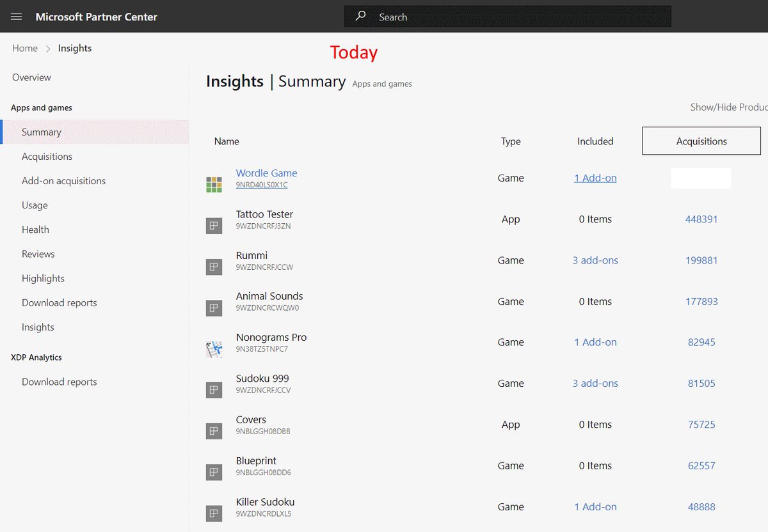Image resolution: width=768 pixels, height=532 pixels.
Task: Click the Covers placeholder icon
Action: pos(214,431)
